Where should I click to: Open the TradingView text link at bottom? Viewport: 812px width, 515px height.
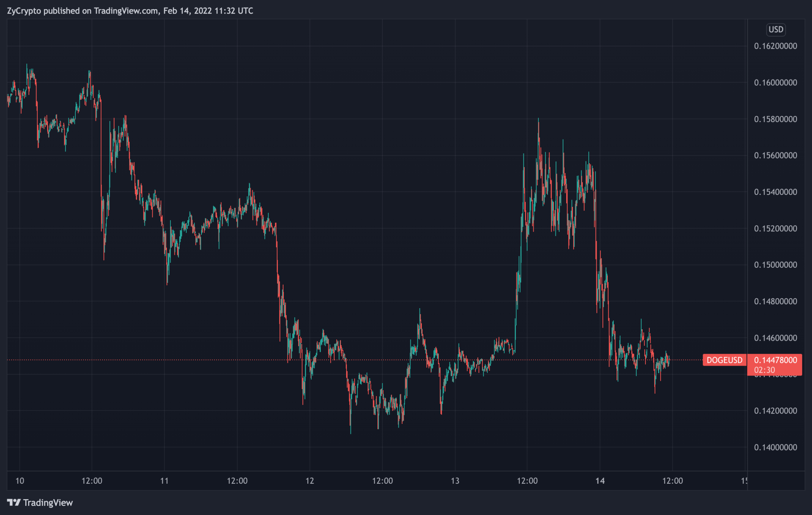[x=48, y=502]
